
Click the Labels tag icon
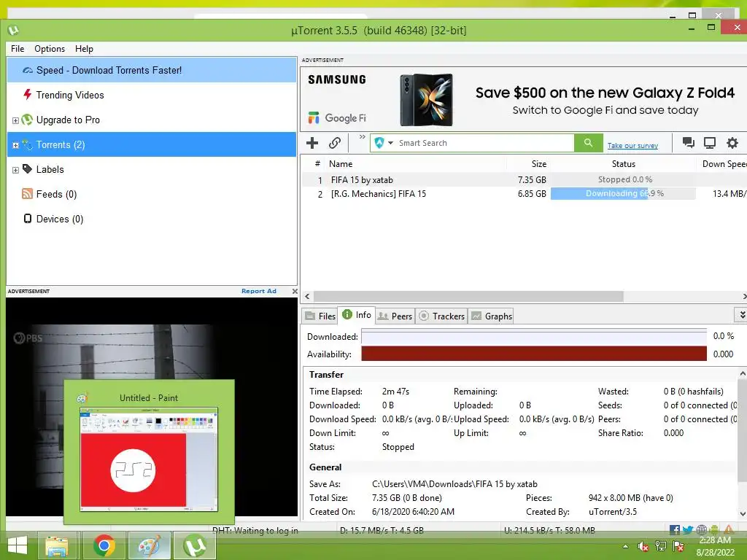coord(27,168)
